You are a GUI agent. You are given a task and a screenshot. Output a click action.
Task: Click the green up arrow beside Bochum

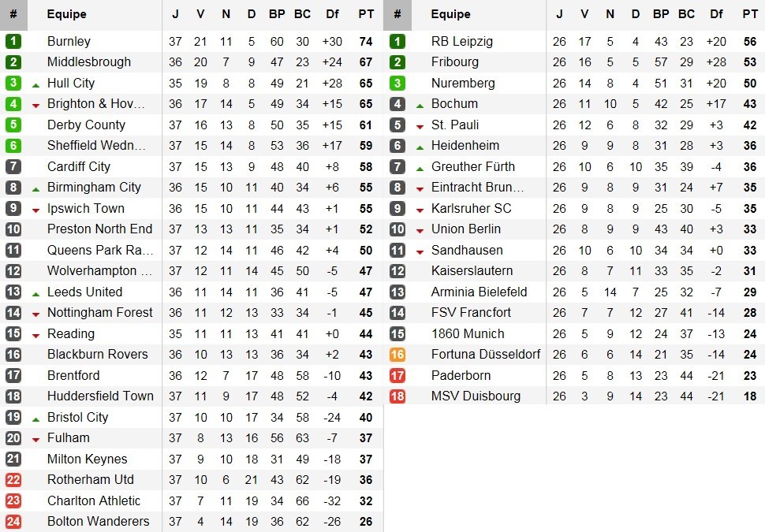(420, 104)
